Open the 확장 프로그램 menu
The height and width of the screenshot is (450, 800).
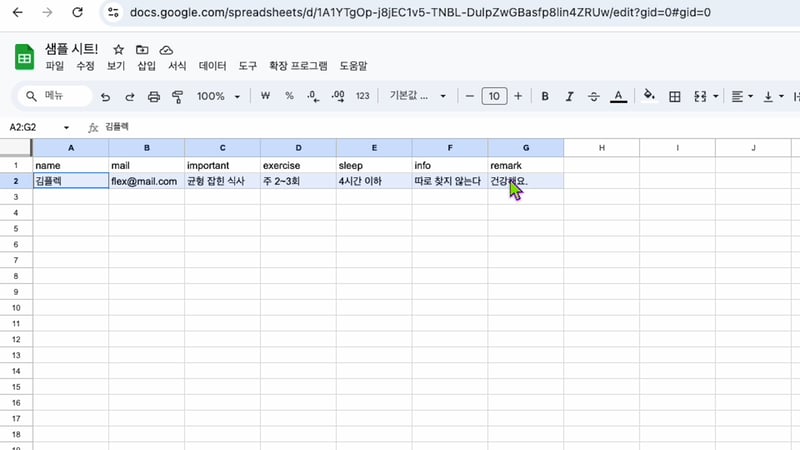298,66
